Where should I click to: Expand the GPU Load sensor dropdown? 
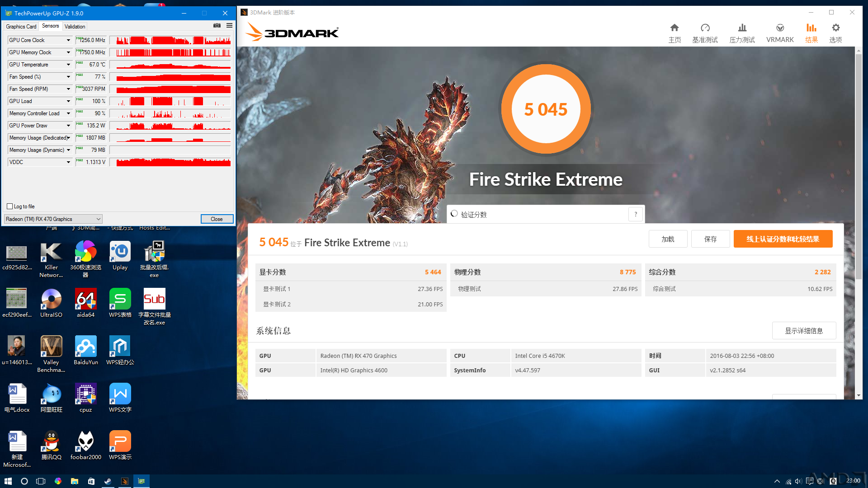click(68, 101)
